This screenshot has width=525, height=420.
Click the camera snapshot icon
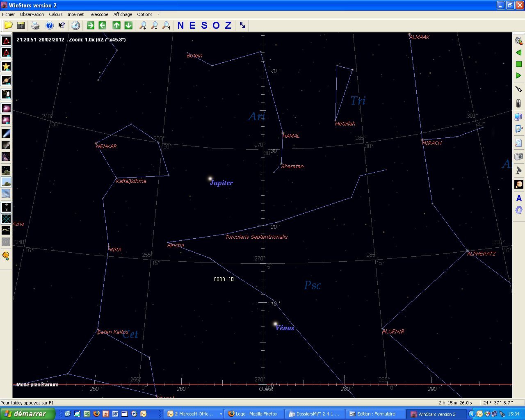519,156
